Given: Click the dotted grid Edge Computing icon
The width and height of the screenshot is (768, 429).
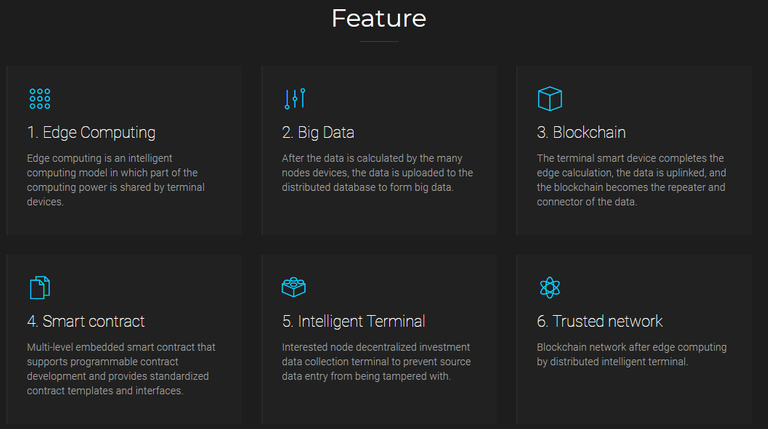Looking at the screenshot, I should click(40, 99).
